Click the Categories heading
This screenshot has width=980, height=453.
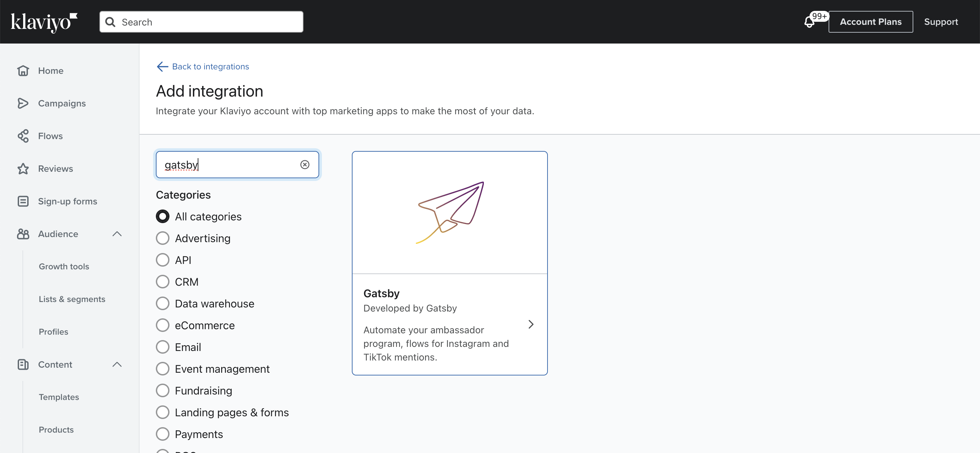click(183, 195)
